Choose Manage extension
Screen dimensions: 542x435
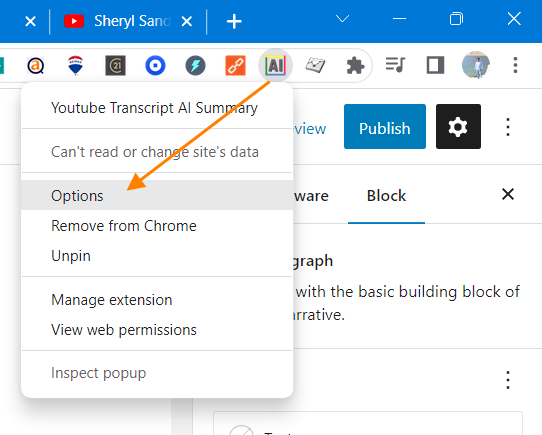(157, 300)
